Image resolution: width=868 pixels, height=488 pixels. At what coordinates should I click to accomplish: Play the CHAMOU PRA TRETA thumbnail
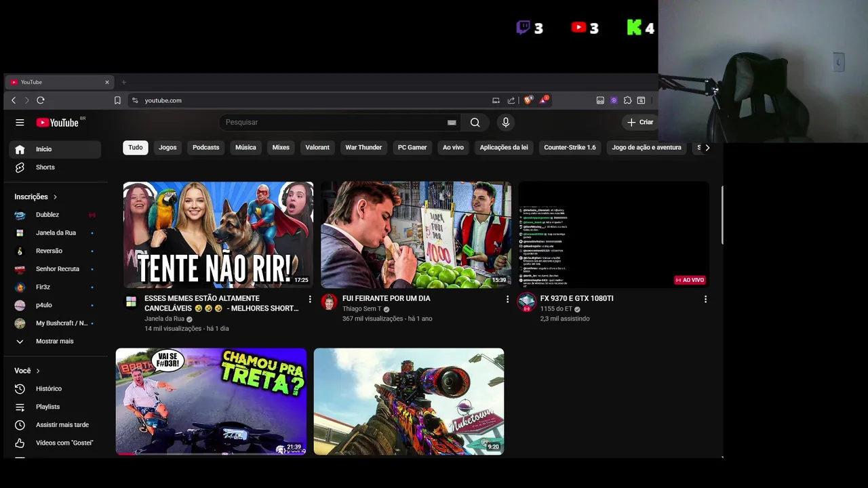(211, 401)
